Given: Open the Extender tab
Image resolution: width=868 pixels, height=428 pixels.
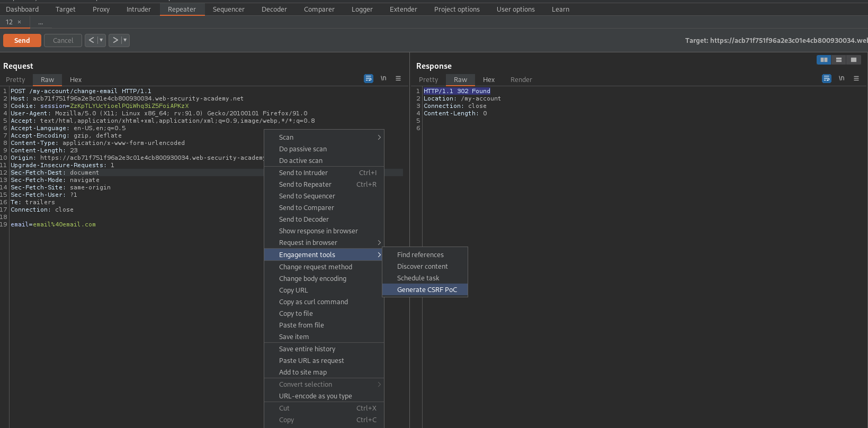Looking at the screenshot, I should (x=404, y=9).
